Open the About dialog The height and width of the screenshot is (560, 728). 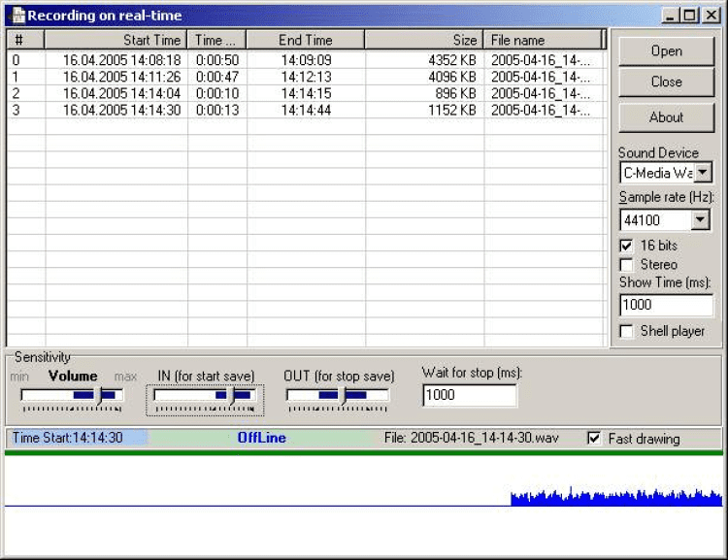point(666,117)
